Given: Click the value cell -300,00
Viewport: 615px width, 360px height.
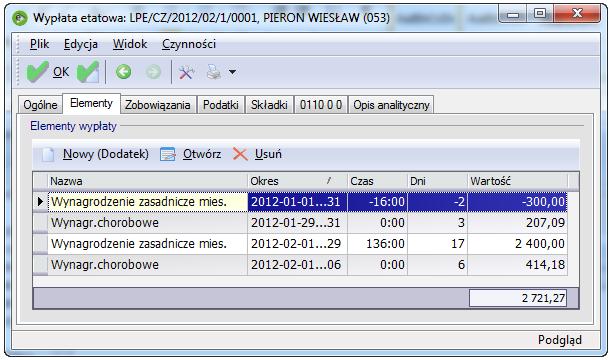Looking at the screenshot, I should (x=517, y=202).
